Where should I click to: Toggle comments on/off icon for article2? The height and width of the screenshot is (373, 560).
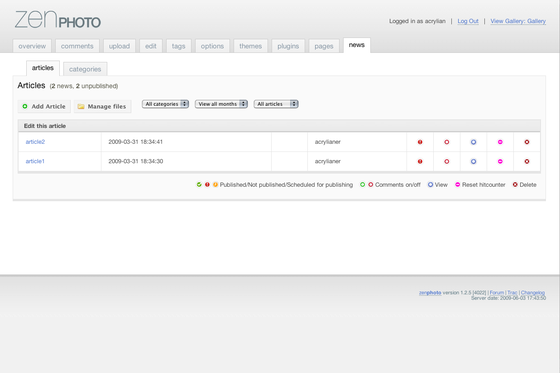(x=446, y=142)
